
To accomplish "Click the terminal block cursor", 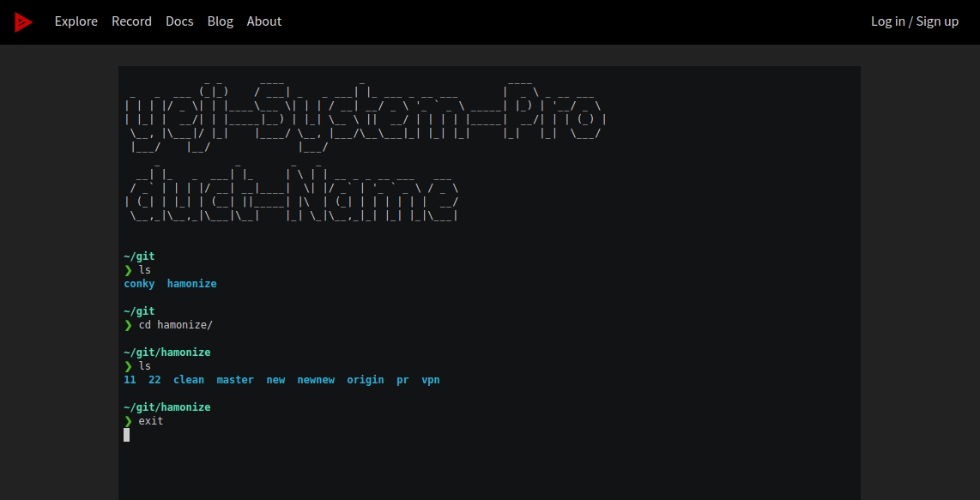I will click(127, 435).
